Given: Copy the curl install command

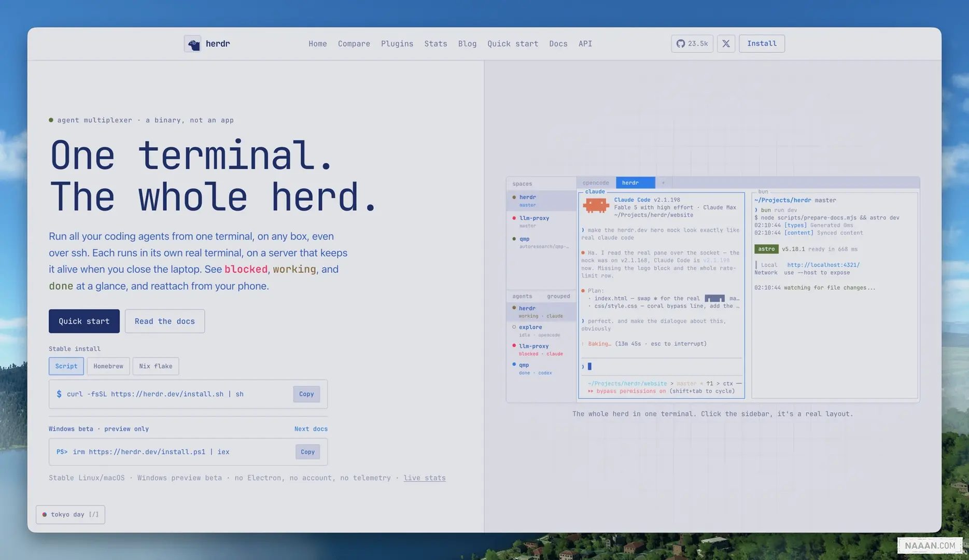Looking at the screenshot, I should (306, 394).
